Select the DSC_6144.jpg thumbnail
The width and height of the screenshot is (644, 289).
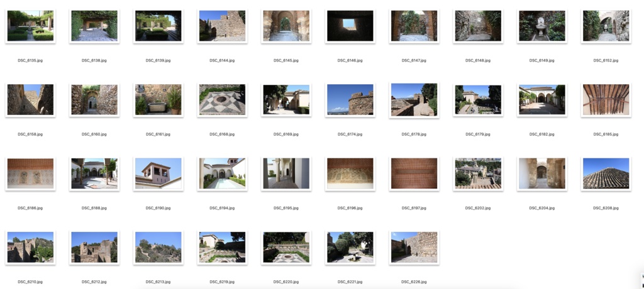pyautogui.click(x=222, y=26)
